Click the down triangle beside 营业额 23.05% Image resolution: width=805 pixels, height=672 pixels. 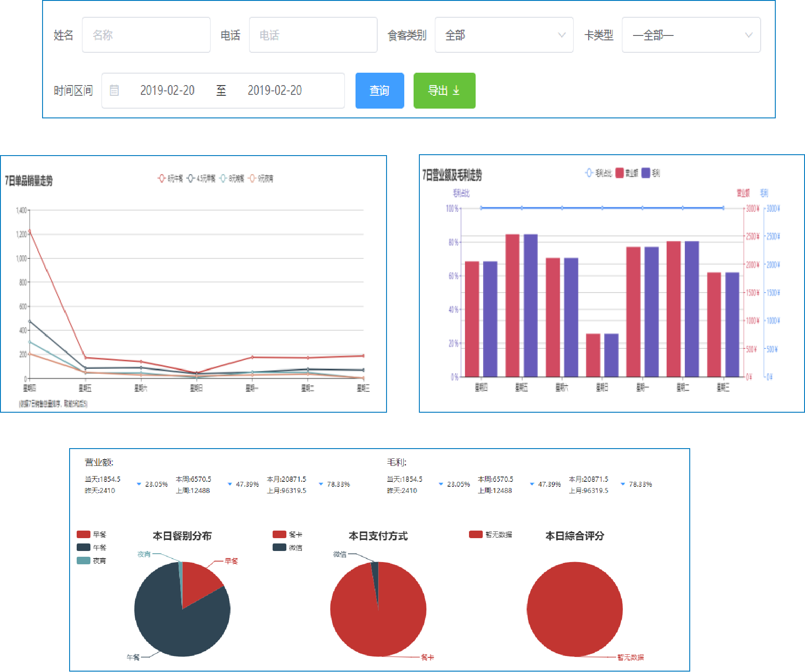(139, 484)
